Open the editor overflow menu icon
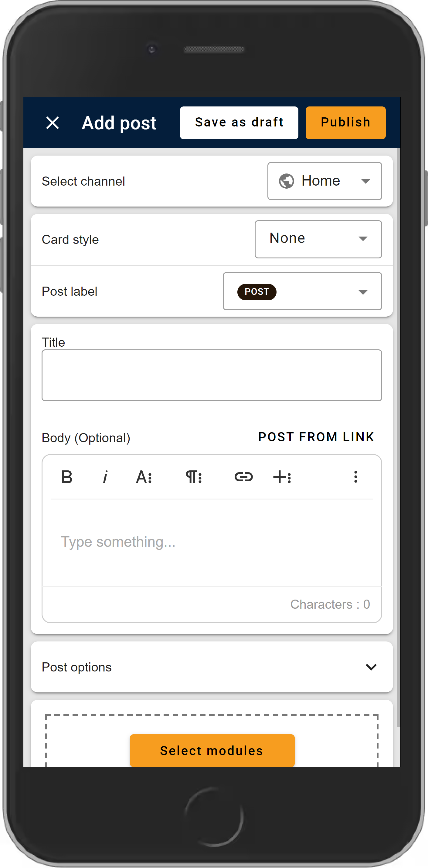This screenshot has width=428, height=868. pos(355,476)
